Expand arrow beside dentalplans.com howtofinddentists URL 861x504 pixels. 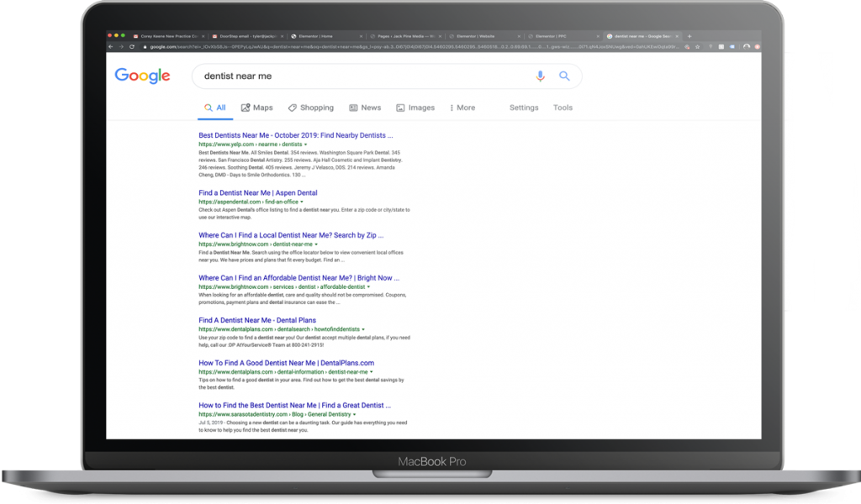[x=363, y=329]
